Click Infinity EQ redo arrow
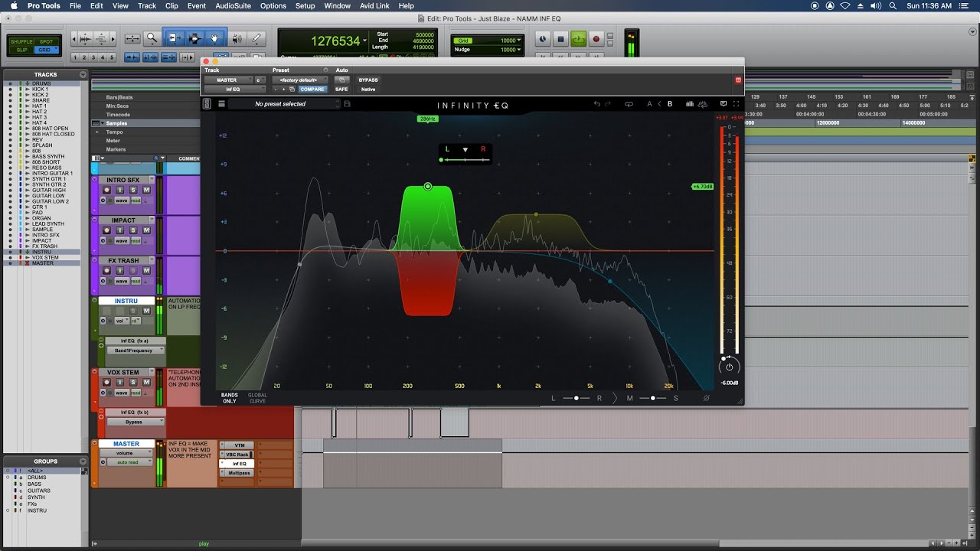The height and width of the screenshot is (551, 980). click(609, 104)
